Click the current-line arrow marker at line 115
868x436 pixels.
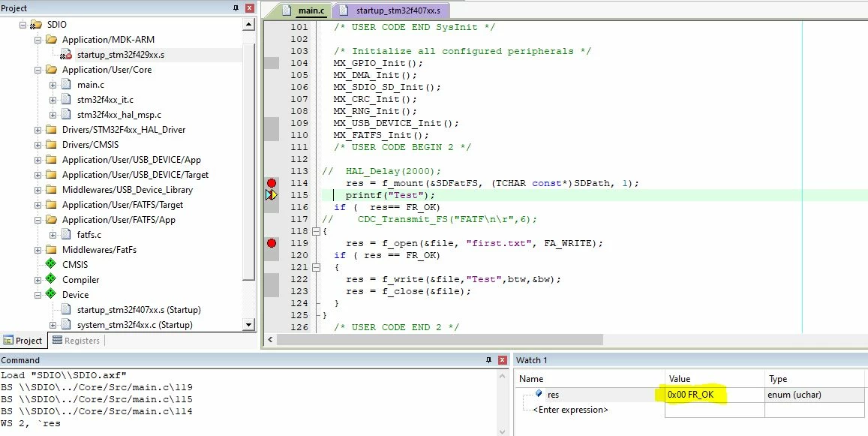click(x=272, y=195)
